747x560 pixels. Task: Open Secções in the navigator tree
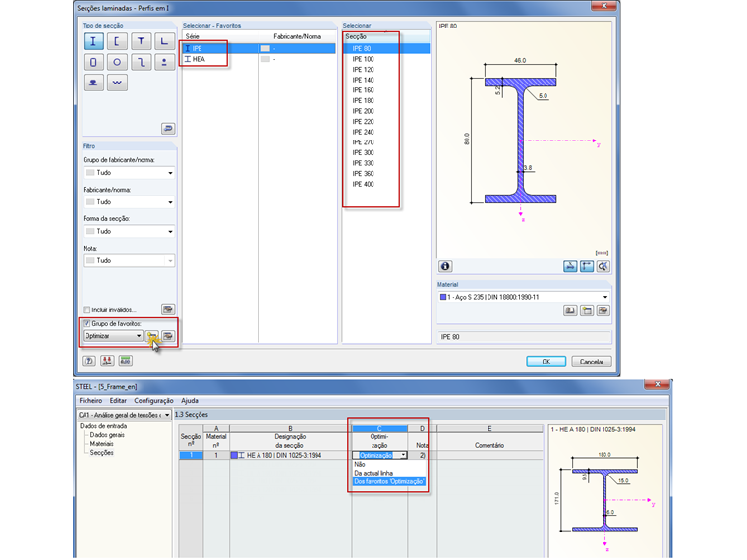click(102, 453)
